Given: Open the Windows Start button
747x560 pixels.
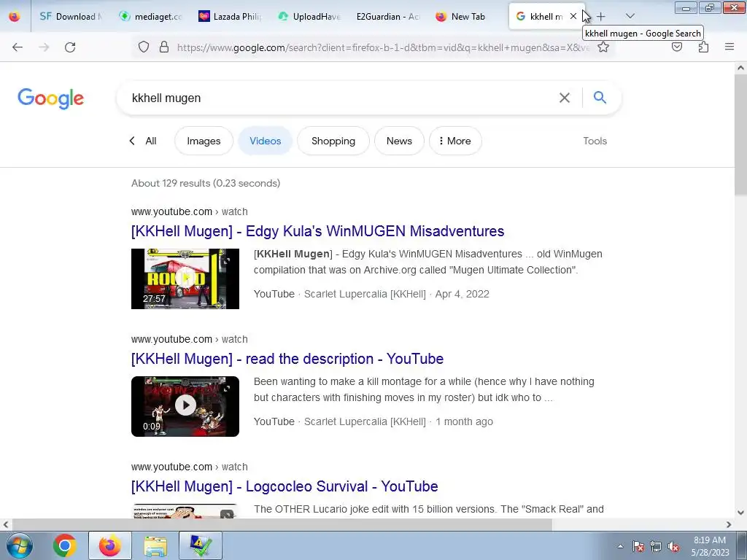Looking at the screenshot, I should click(20, 545).
